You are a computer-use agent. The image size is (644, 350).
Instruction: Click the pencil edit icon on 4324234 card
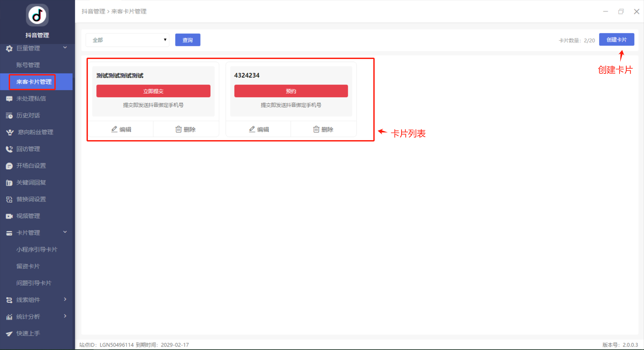tap(252, 129)
